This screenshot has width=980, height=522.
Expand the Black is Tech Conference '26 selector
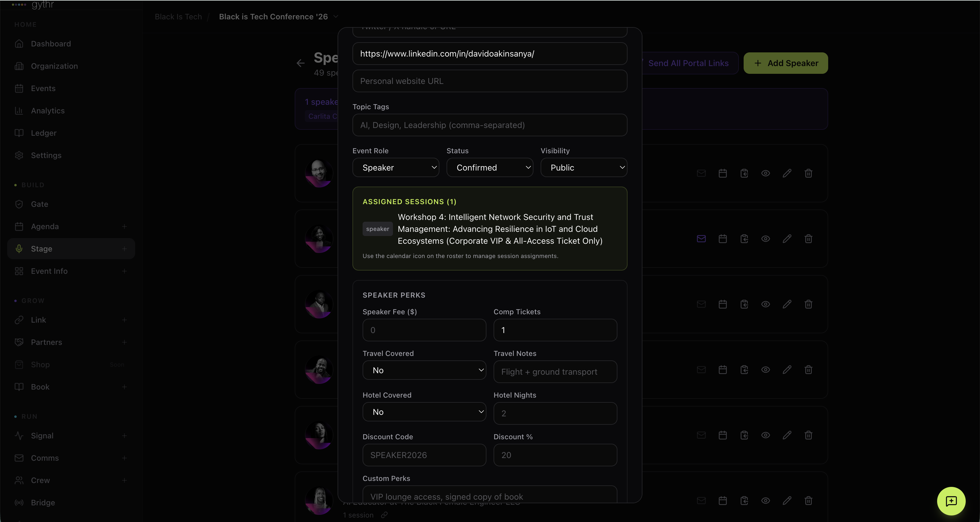pyautogui.click(x=335, y=16)
